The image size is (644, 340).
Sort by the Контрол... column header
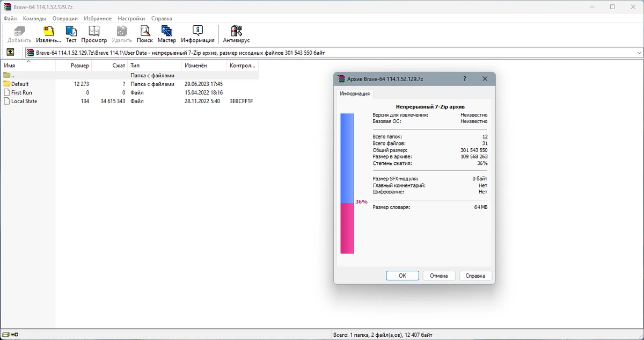click(243, 66)
